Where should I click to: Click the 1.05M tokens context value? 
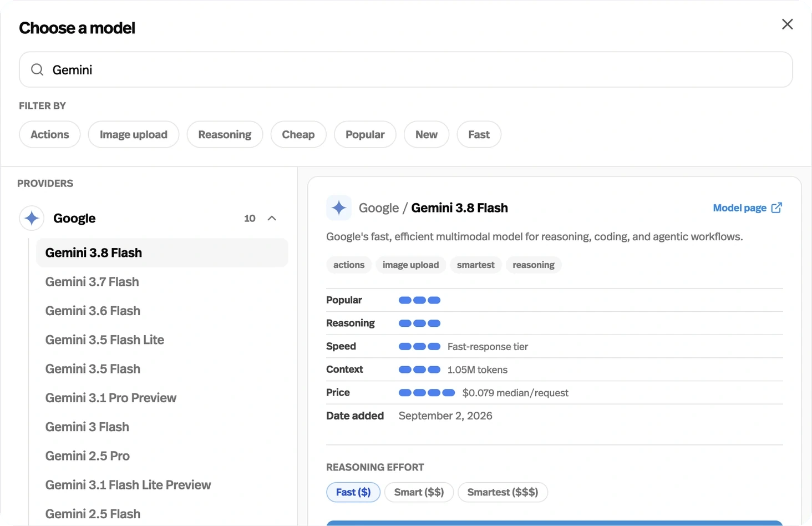coord(478,370)
